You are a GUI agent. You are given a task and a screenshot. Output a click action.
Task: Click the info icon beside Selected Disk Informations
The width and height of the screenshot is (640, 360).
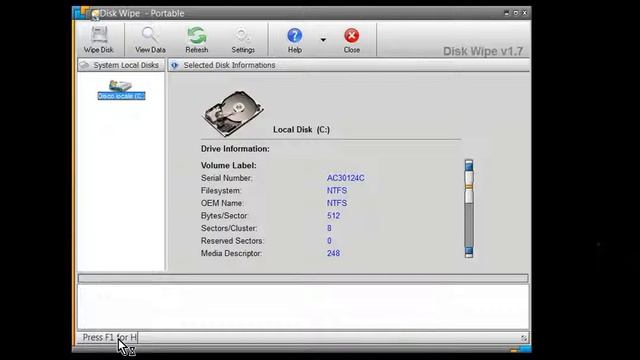[x=175, y=65]
